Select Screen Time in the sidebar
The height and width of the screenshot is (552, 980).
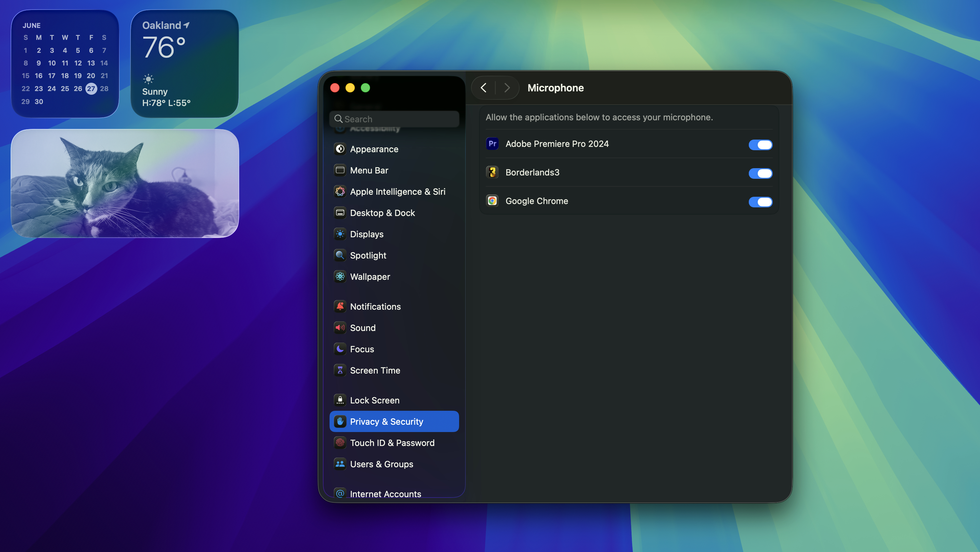(375, 371)
